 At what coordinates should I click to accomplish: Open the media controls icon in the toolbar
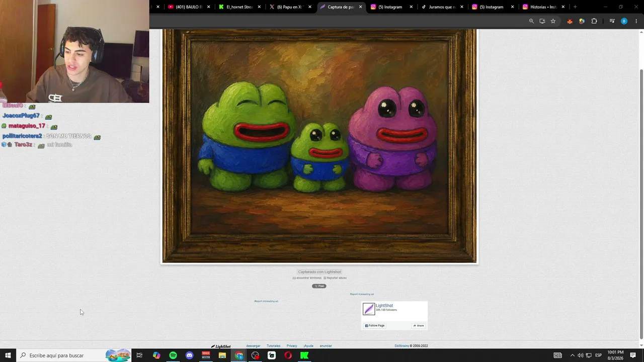pyautogui.click(x=612, y=21)
